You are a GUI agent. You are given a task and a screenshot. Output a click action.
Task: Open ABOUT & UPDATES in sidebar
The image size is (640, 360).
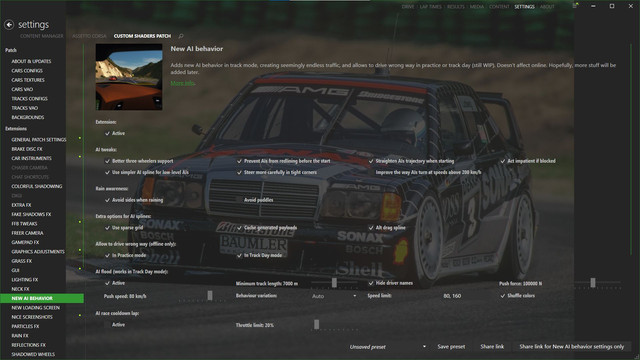pyautogui.click(x=31, y=61)
